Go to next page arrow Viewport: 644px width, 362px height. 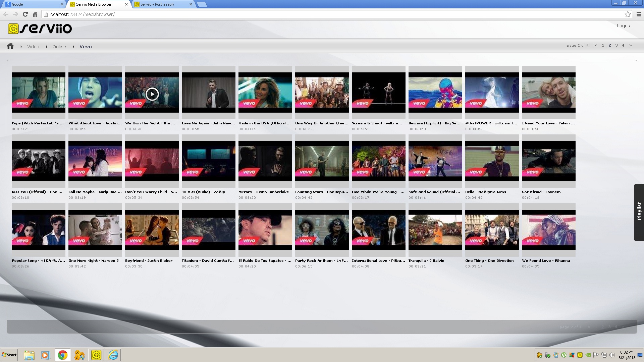click(630, 45)
